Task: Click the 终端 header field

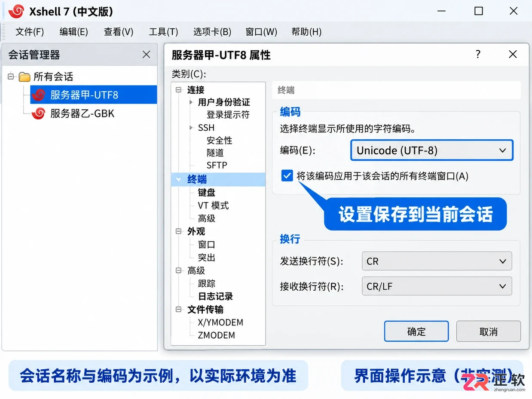Action: [397, 90]
